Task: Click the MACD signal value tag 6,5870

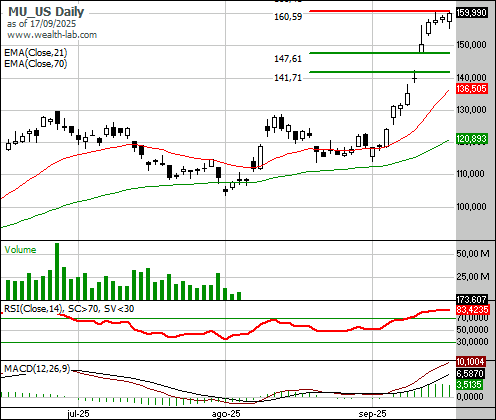Action: [470, 373]
